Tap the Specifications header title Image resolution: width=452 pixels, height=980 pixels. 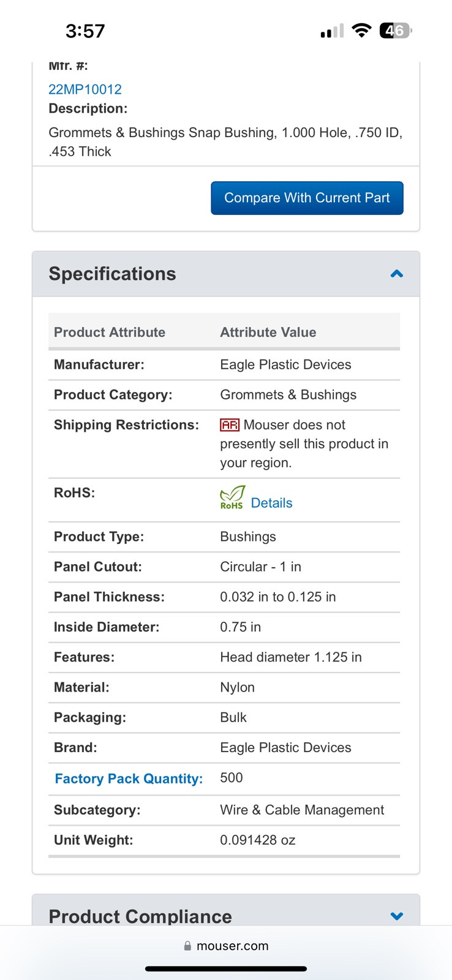[x=113, y=274]
